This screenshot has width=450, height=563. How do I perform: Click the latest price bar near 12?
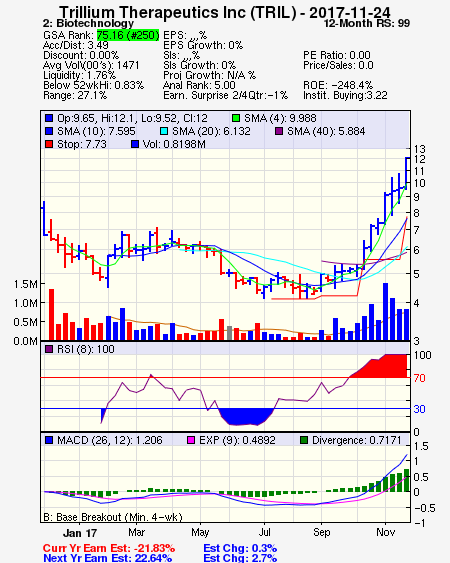(x=406, y=172)
